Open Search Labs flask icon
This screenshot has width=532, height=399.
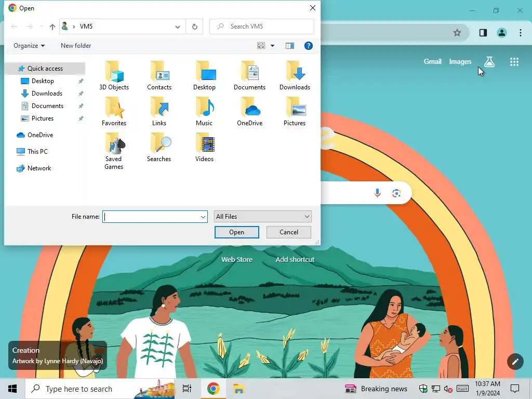click(489, 62)
